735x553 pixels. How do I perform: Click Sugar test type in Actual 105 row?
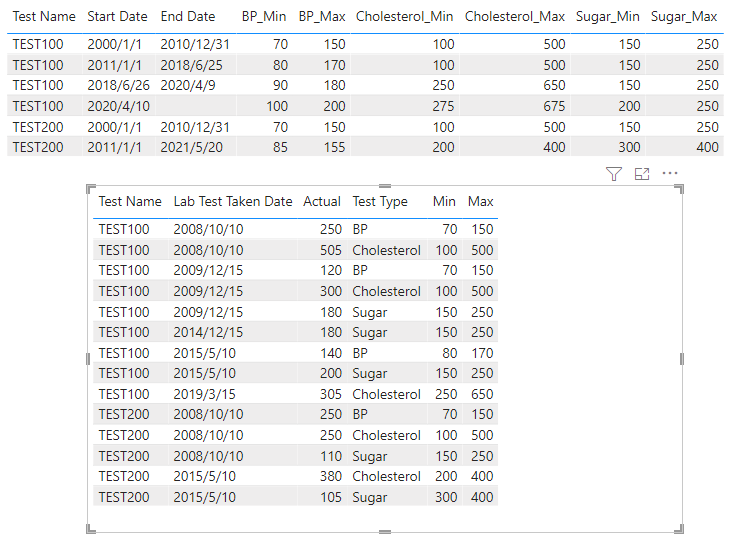[370, 498]
